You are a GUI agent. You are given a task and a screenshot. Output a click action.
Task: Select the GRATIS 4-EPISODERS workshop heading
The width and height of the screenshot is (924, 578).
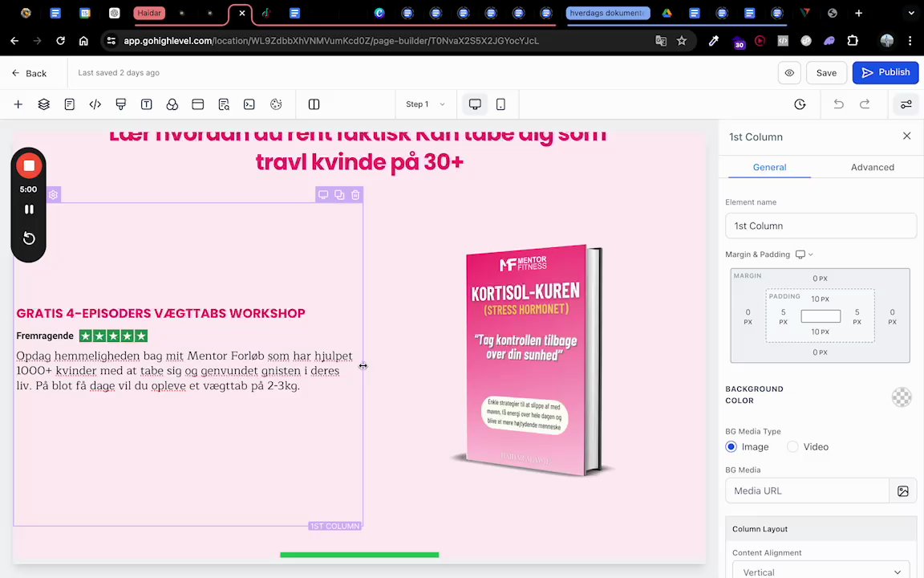(161, 313)
